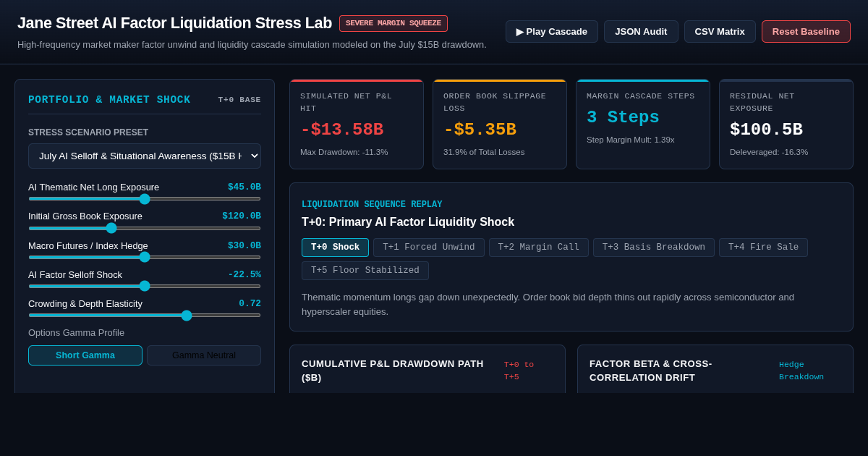This screenshot has width=868, height=456.
Task: Click the 3 Steps margin cascade value
Action: pyautogui.click(x=623, y=117)
